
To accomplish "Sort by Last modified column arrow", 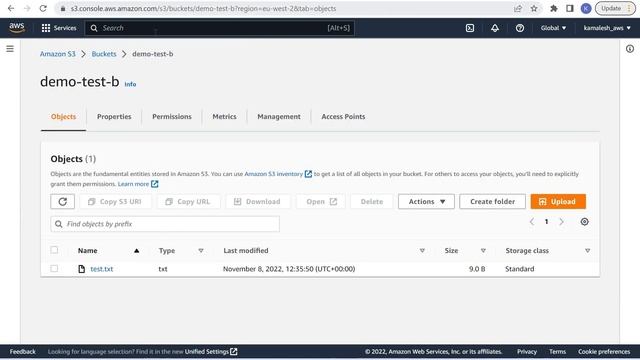I will coord(422,251).
